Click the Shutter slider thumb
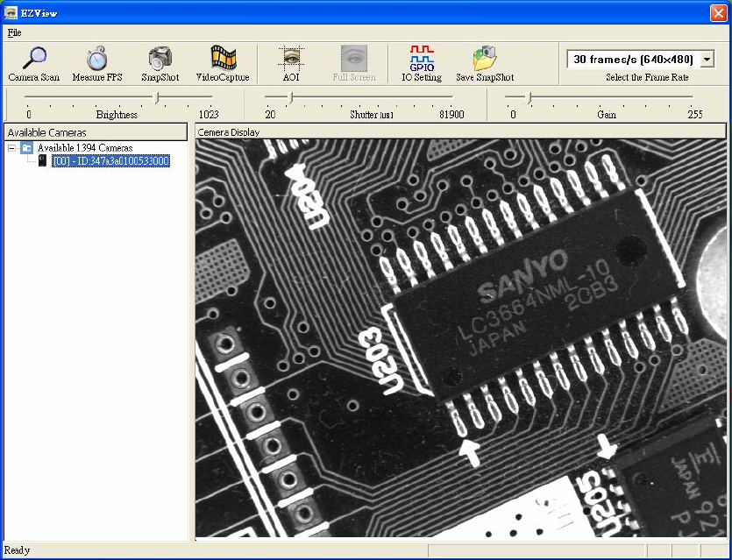The height and width of the screenshot is (560, 732). point(290,98)
